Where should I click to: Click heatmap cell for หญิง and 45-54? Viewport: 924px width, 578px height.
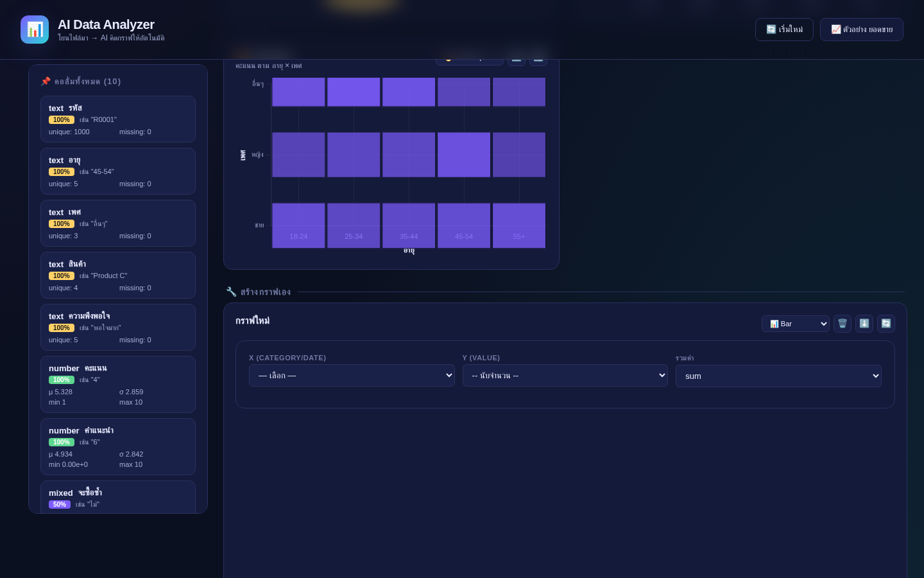tap(464, 155)
